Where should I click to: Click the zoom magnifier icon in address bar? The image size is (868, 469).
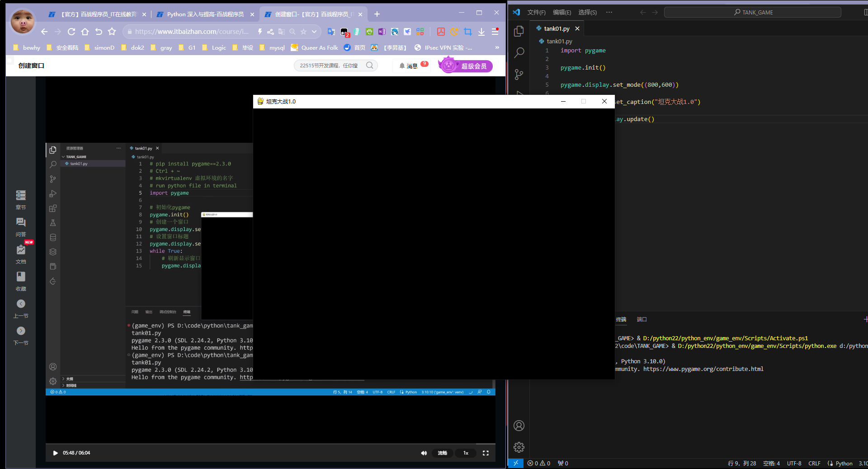tap(292, 32)
